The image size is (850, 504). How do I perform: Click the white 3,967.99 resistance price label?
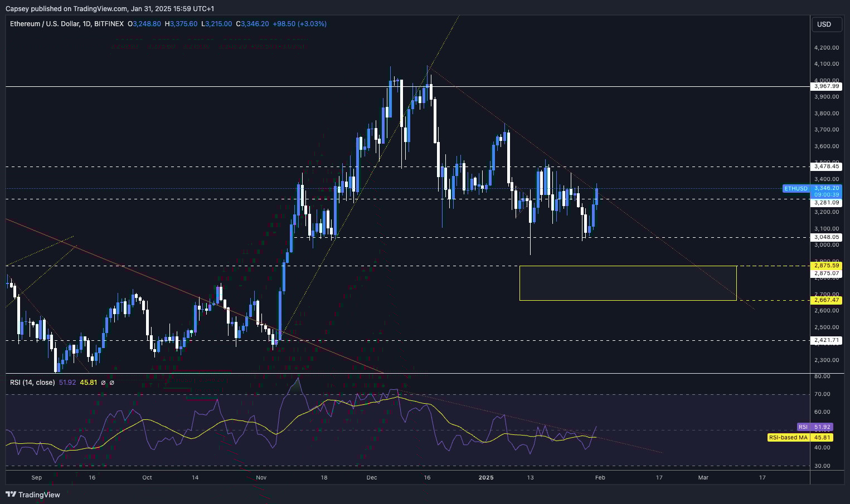click(x=827, y=86)
